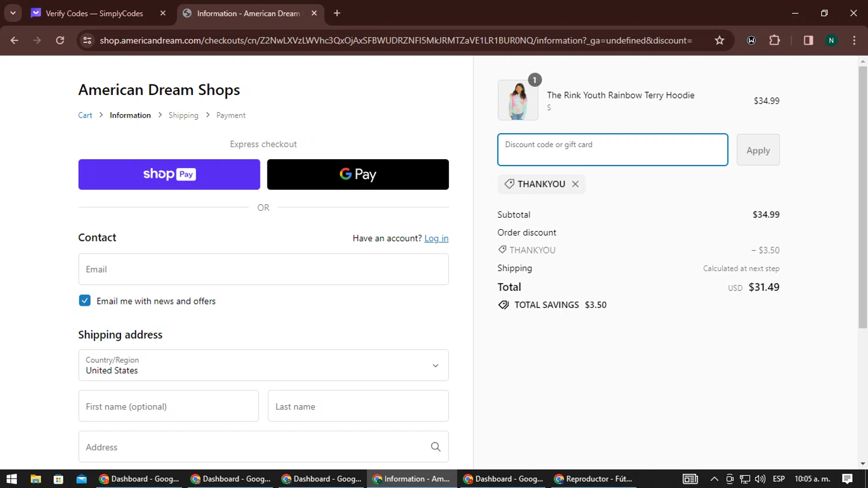868x488 pixels.
Task: Select the Payment breadcrumb step
Action: [231, 115]
